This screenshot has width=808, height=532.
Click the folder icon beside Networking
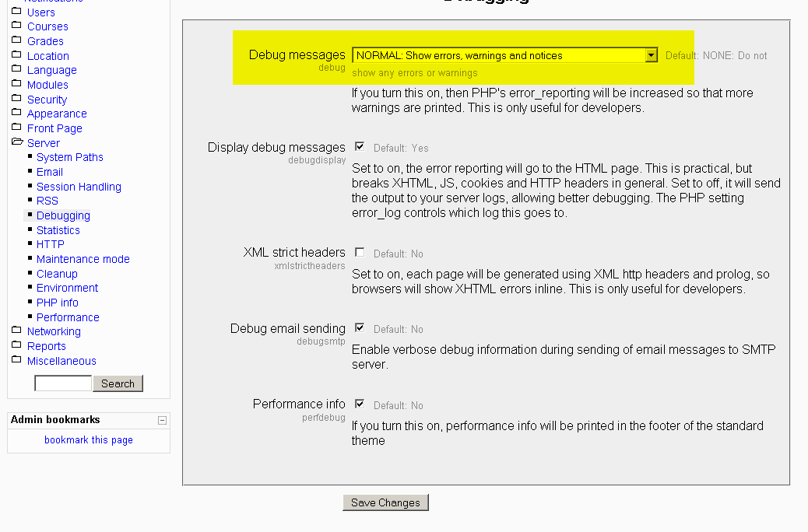point(16,330)
